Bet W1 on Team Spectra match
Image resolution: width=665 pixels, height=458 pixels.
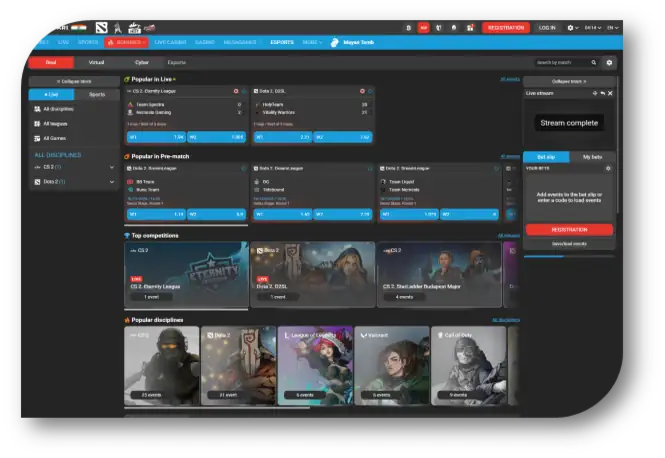(156, 137)
